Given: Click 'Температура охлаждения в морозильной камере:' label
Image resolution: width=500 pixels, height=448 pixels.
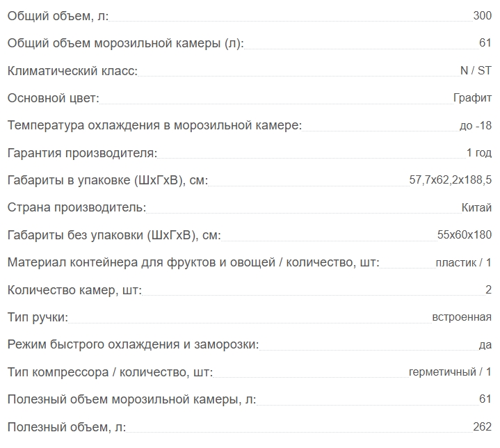Looking at the screenshot, I should click(x=154, y=125).
